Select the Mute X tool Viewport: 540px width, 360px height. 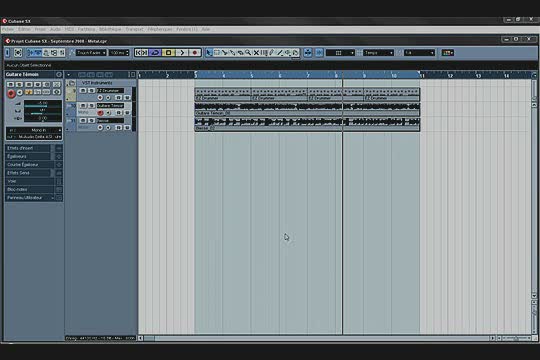pos(256,53)
